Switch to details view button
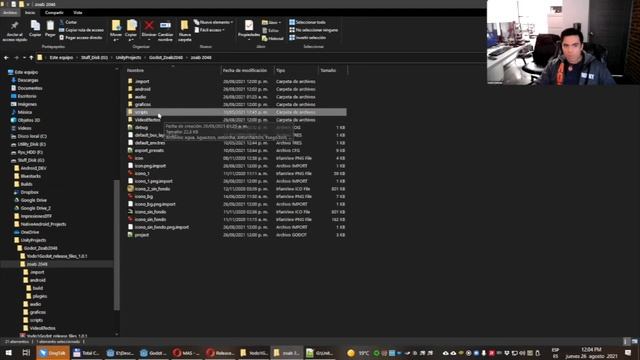This screenshot has height=360, width=640. pos(627,341)
